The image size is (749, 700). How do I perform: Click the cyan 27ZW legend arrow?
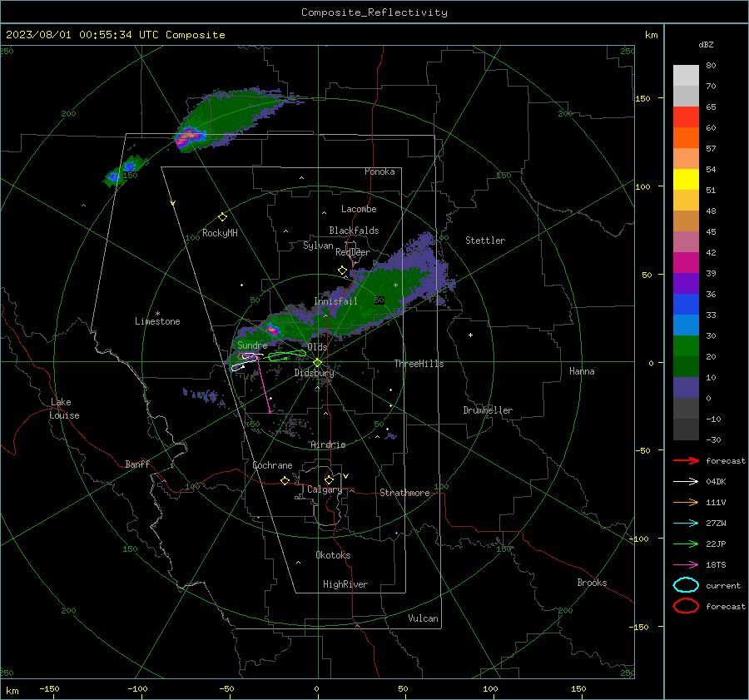point(686,523)
